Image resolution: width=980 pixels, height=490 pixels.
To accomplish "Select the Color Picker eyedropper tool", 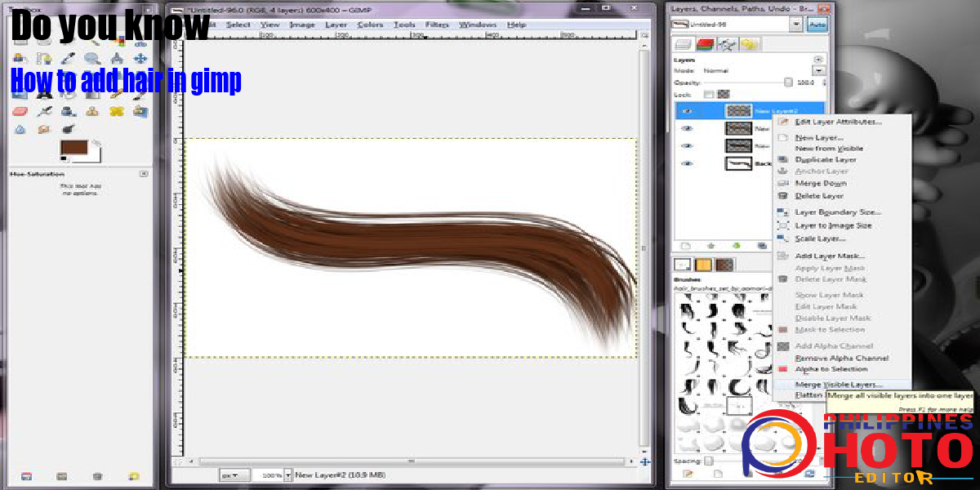I will pyautogui.click(x=68, y=58).
